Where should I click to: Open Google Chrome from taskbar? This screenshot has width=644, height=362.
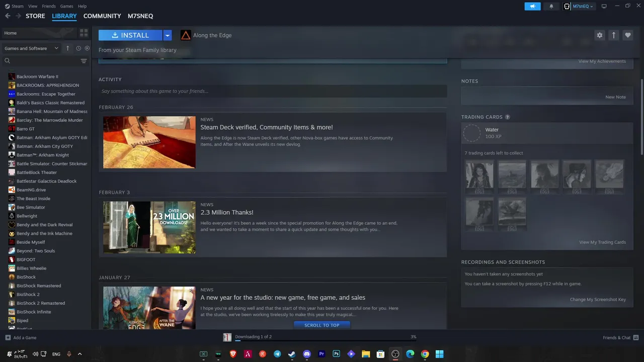pyautogui.click(x=425, y=354)
